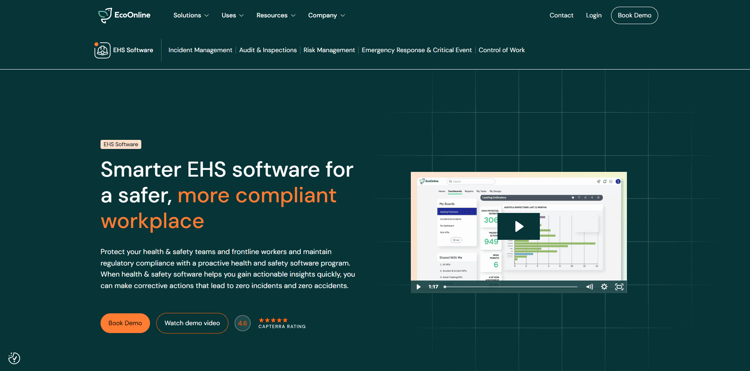Open the cookie preferences icon
Screen dimensions: 750x371
(14, 358)
